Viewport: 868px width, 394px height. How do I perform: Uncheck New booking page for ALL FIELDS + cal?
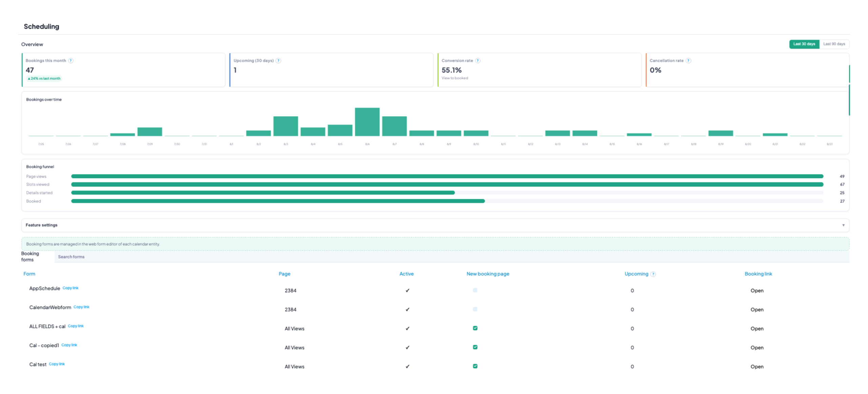[x=475, y=328]
